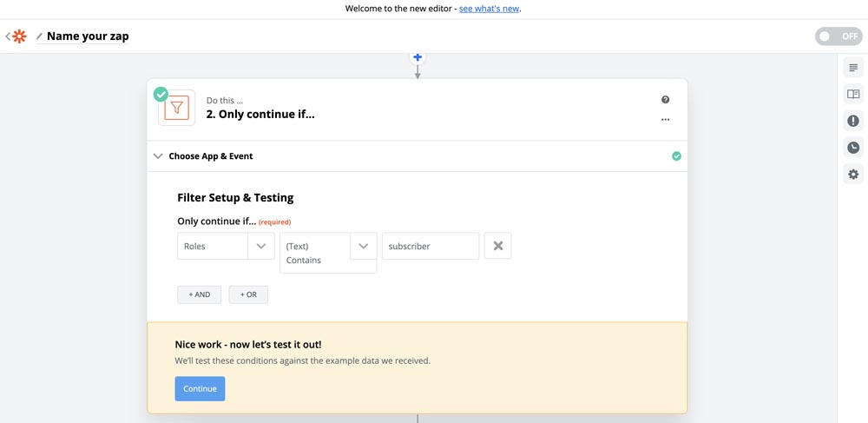Click the + OR button
This screenshot has width=868, height=423.
[248, 294]
